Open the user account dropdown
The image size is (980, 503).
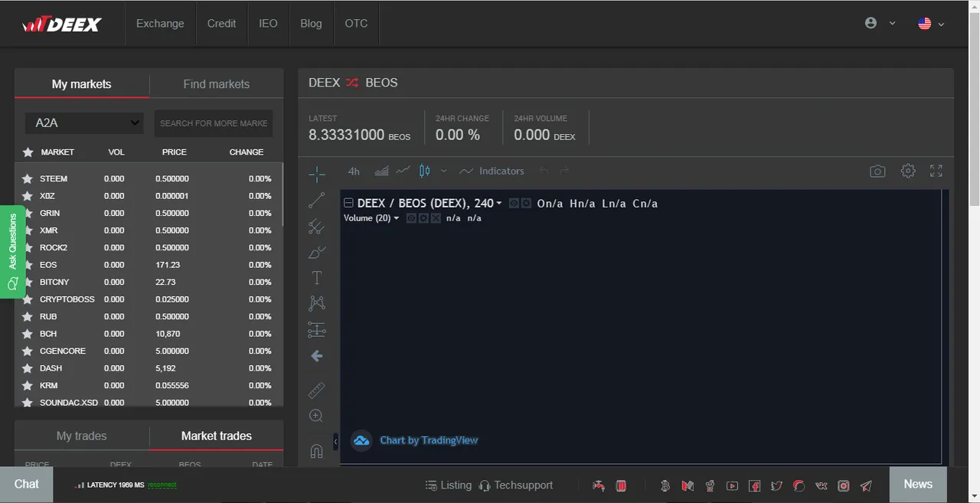(880, 23)
